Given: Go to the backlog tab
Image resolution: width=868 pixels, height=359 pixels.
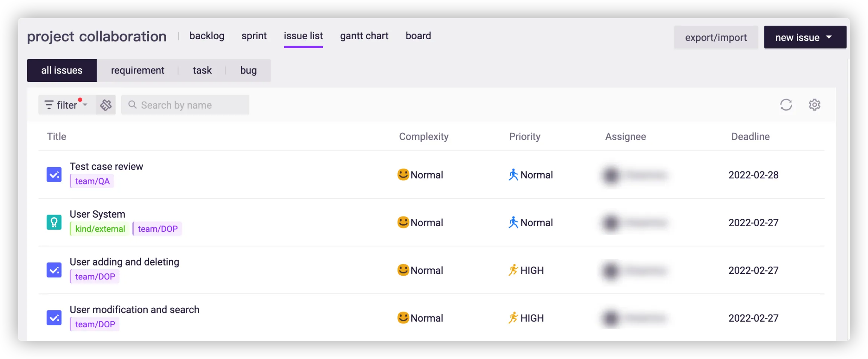Looking at the screenshot, I should tap(207, 36).
